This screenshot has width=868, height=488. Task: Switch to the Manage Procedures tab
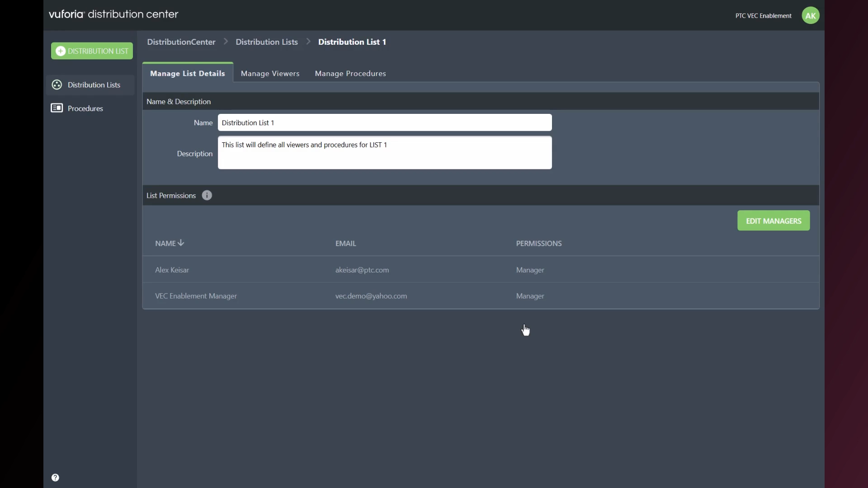(350, 73)
